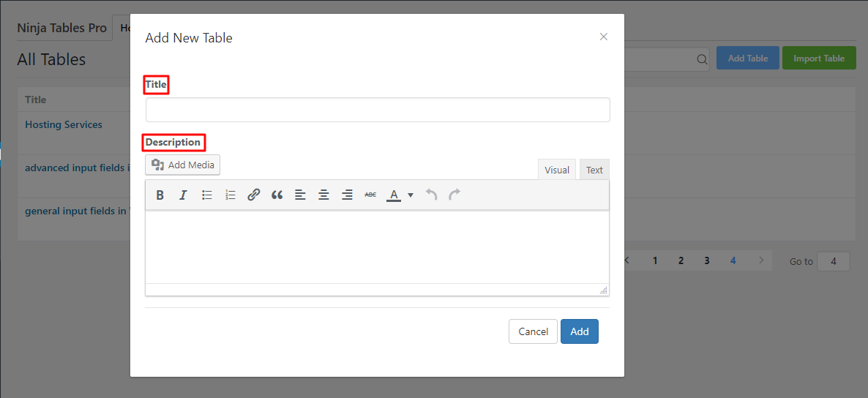Toggle bold formatting in the editor
The height and width of the screenshot is (398, 868).
(x=160, y=195)
